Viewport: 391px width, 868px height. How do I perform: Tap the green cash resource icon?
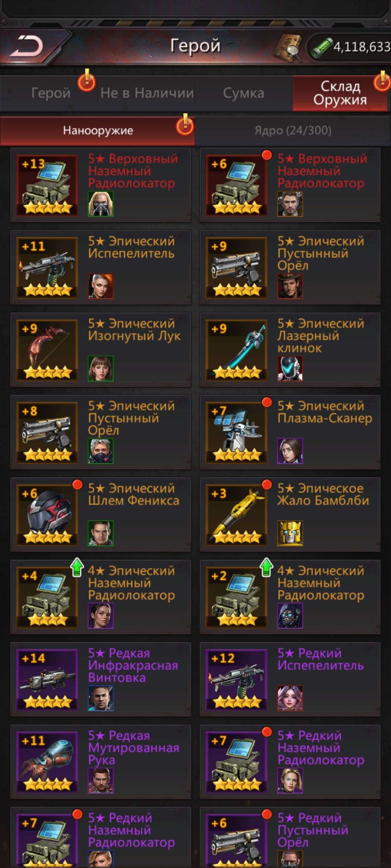click(321, 47)
